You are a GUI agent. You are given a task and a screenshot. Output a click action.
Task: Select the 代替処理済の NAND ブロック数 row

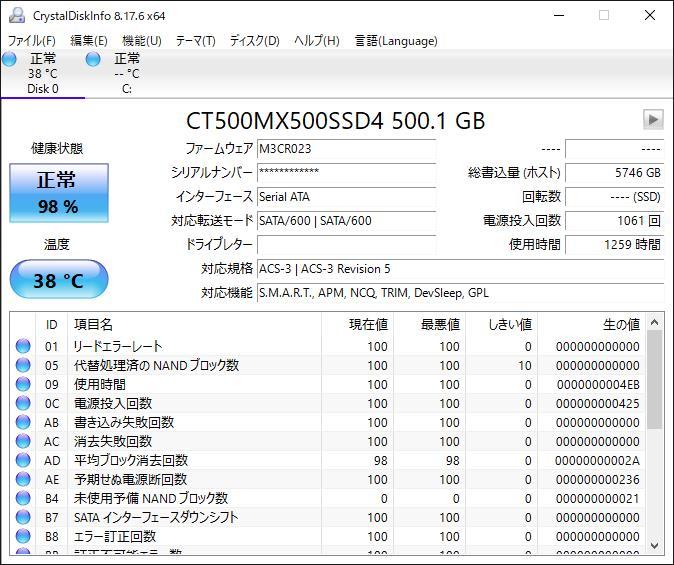(x=327, y=365)
